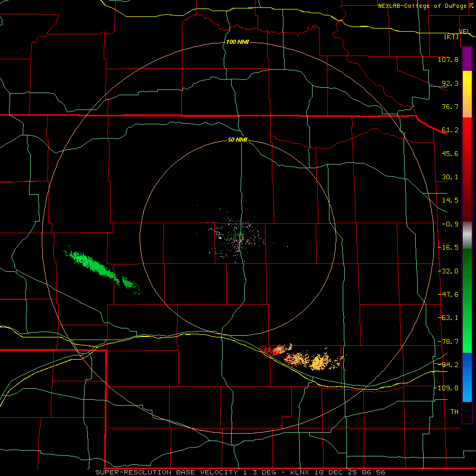476x476 pixels.
Task: Click the 100 NMI range ring label
Action: (x=237, y=42)
